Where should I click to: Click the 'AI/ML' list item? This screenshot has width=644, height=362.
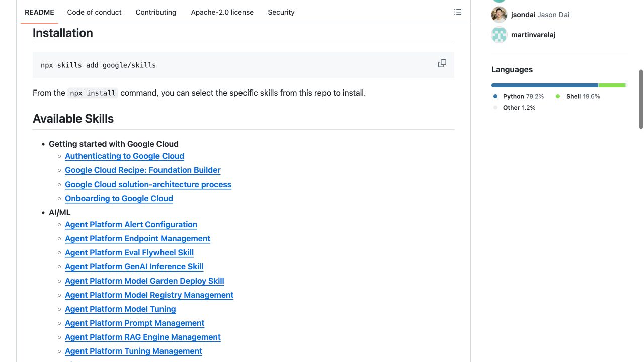(x=59, y=212)
